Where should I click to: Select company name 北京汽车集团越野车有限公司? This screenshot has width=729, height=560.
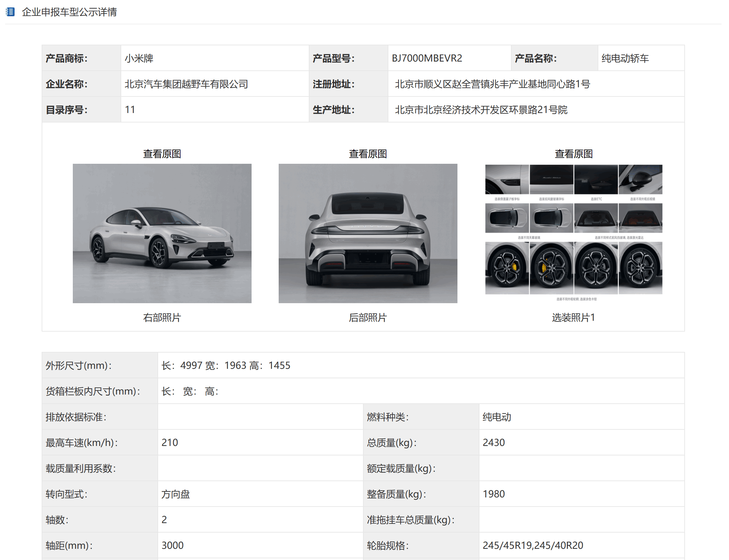(x=186, y=84)
